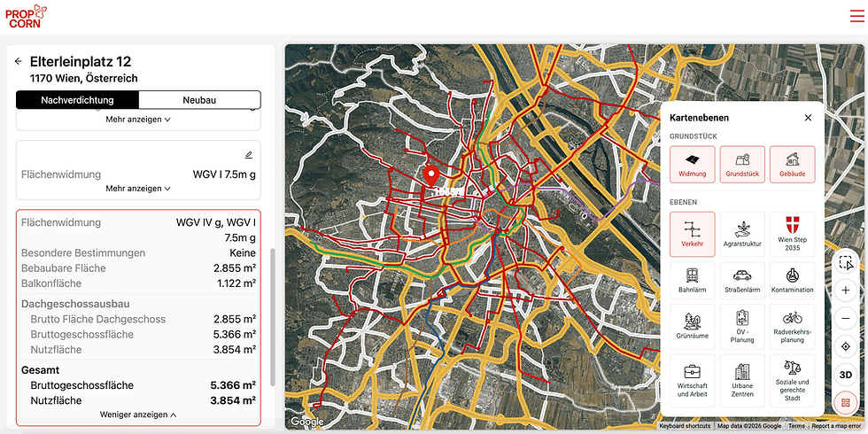Image resolution: width=868 pixels, height=434 pixels.
Task: Click the Gesamt Bruttogeschossfläche value 5.366 m²
Action: click(x=233, y=385)
